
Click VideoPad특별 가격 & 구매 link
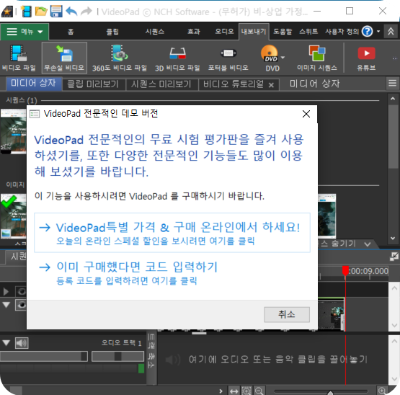172,233
